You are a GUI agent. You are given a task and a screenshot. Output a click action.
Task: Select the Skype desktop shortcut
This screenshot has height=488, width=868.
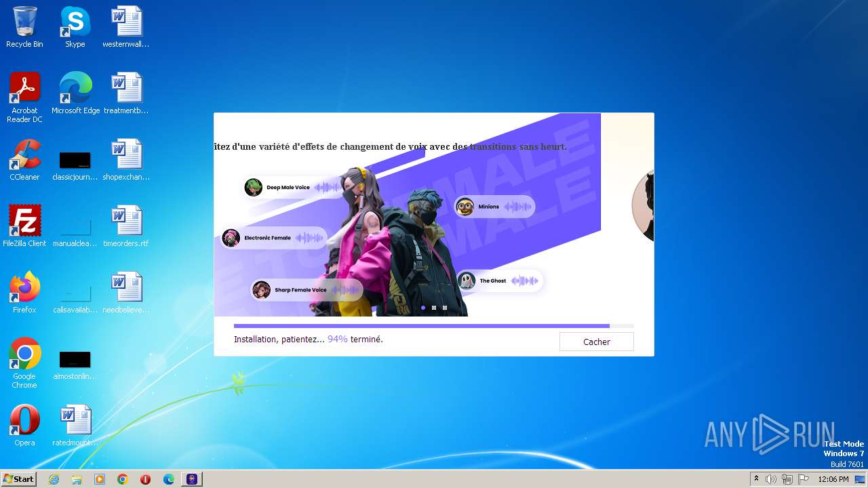[x=75, y=27]
